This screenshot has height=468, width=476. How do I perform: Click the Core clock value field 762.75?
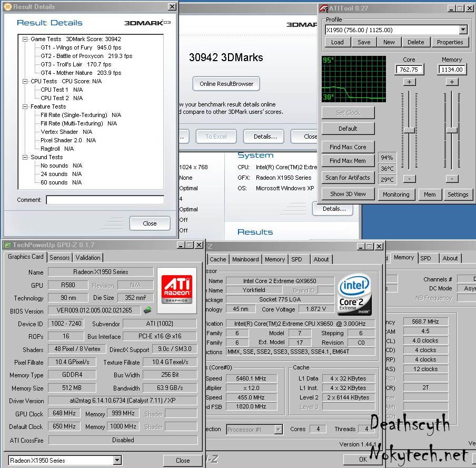(409, 70)
